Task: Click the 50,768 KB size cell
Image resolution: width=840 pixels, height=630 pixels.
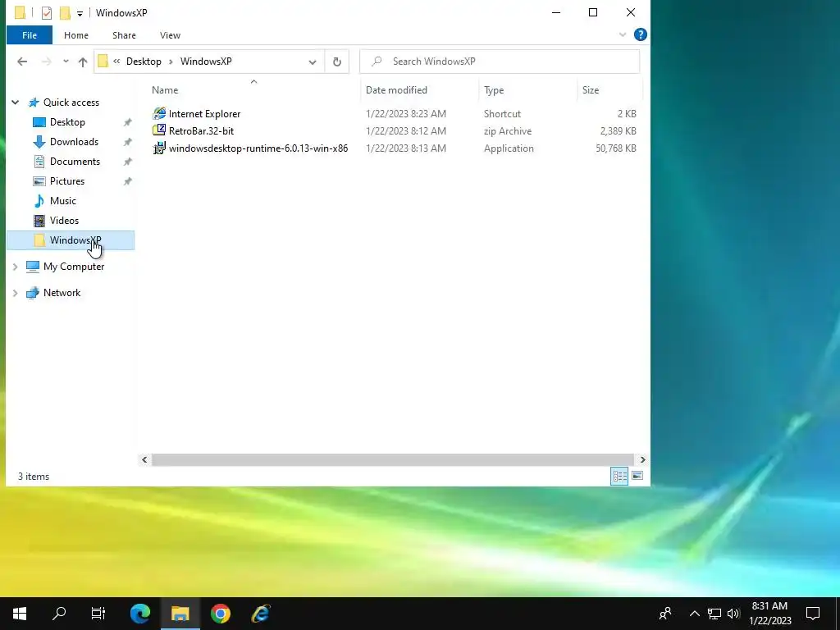Action: tap(615, 148)
